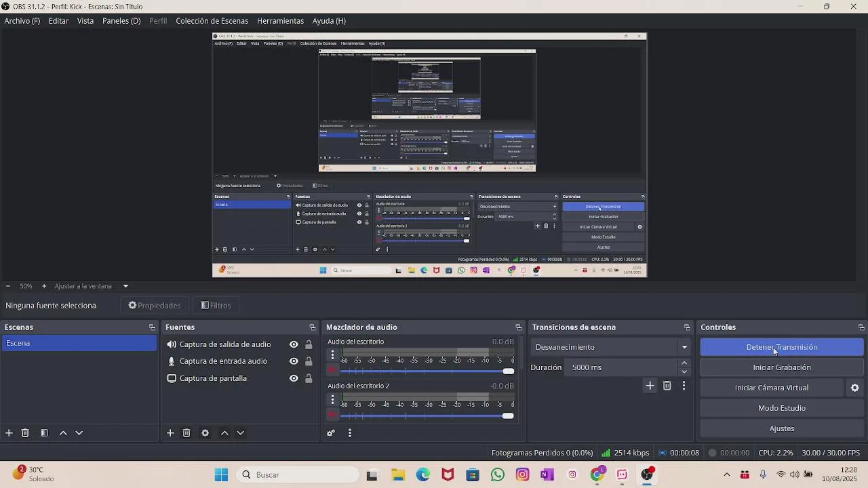Open scene filters icon in the Escenas toolbar
Screen dimensions: 868x488
pos(44,433)
